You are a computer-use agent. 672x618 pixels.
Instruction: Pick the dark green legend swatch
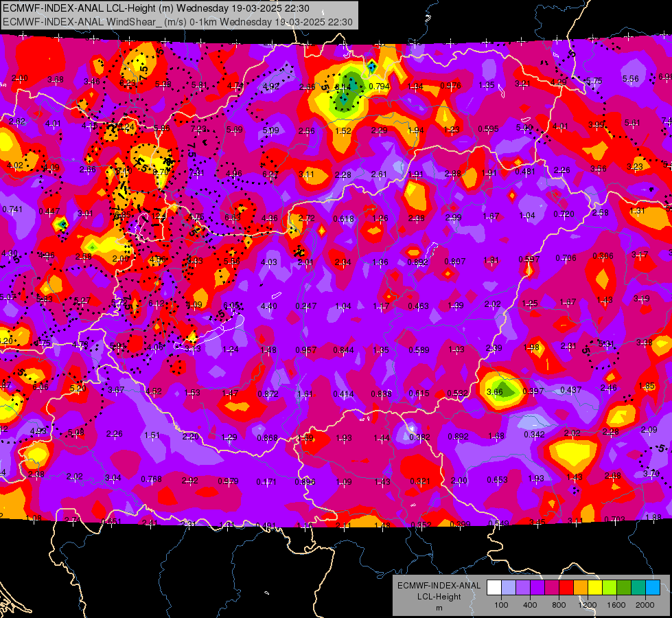[x=624, y=587]
